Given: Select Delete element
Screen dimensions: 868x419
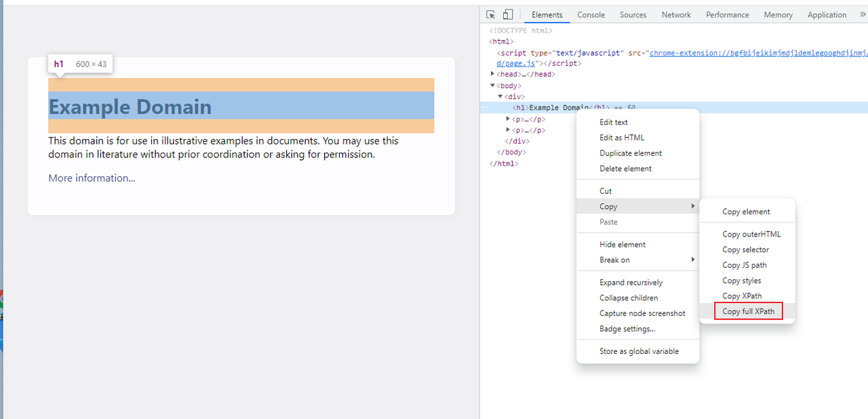Looking at the screenshot, I should point(637,169).
